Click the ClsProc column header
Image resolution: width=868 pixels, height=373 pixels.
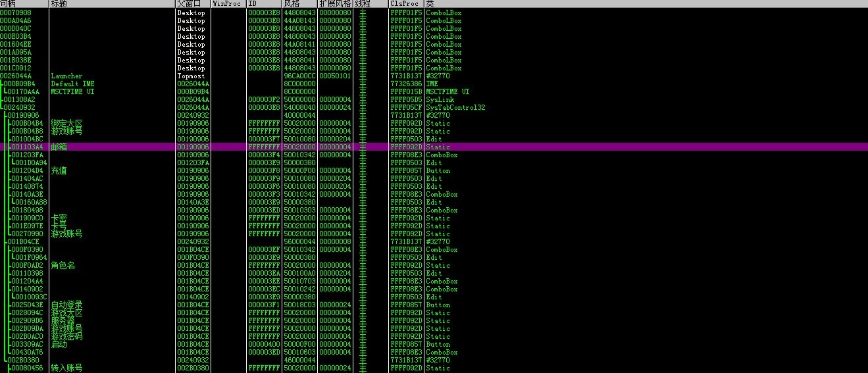tap(406, 4)
